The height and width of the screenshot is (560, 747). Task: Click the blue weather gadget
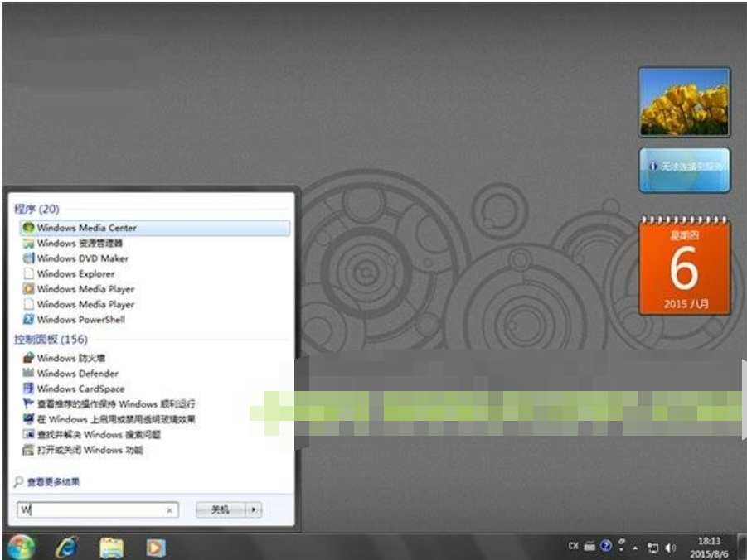point(684,170)
